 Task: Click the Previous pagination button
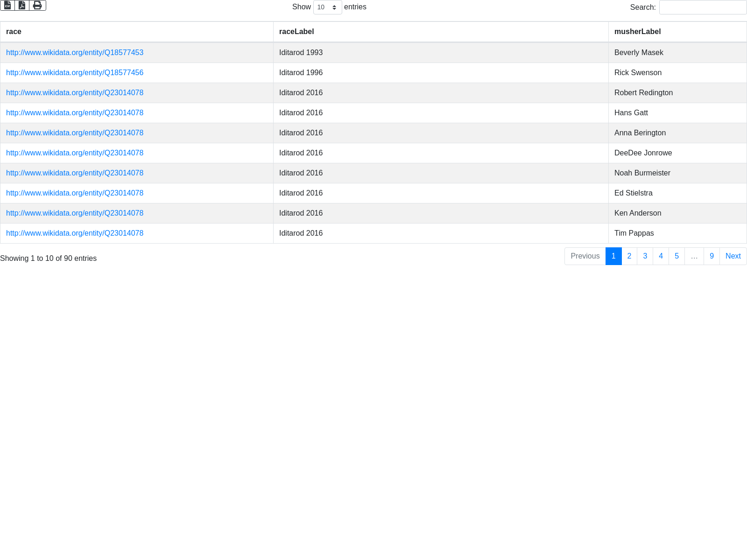[x=585, y=256]
